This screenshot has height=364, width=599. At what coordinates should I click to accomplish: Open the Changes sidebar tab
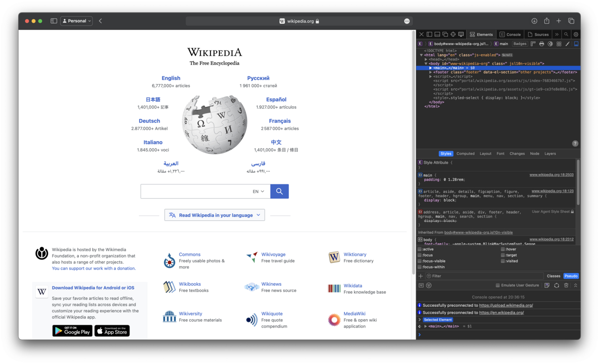click(517, 153)
